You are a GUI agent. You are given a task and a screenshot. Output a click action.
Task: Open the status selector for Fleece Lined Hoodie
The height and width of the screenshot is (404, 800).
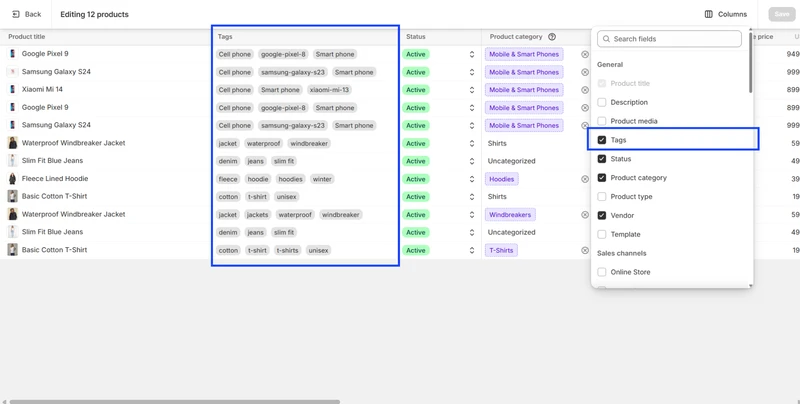point(472,179)
